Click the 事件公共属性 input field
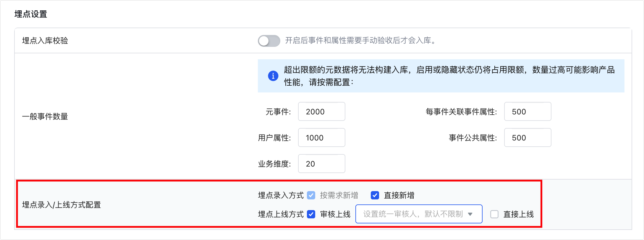Image resolution: width=644 pixels, height=240 pixels. (x=528, y=138)
